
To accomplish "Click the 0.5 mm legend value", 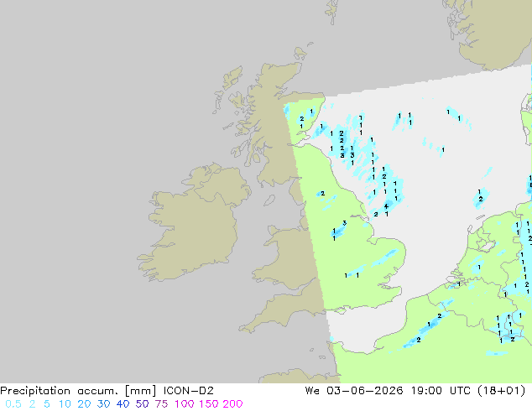I will pos(13,404).
